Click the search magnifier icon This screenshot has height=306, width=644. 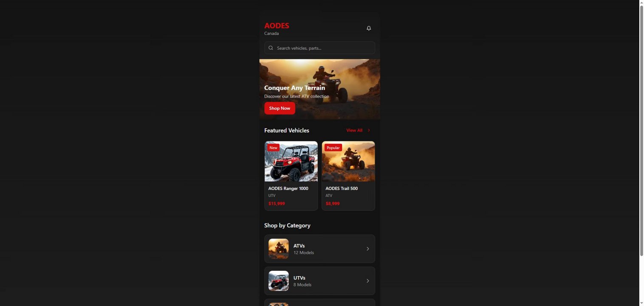(x=271, y=48)
